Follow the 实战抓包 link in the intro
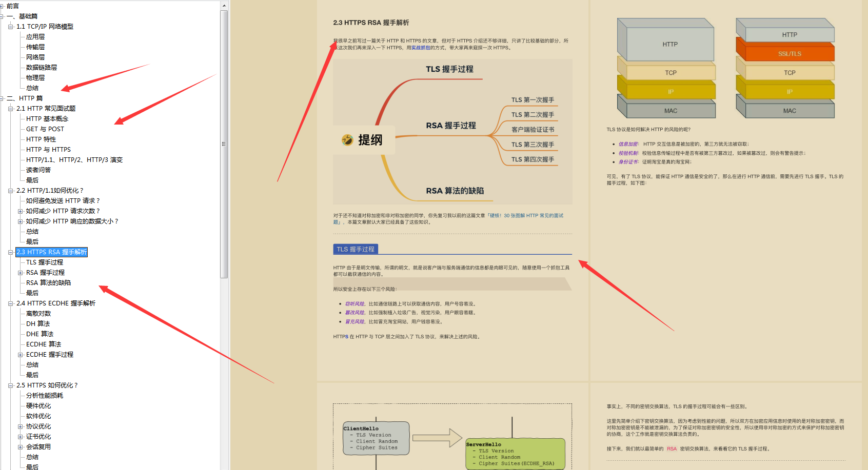 tap(421, 48)
